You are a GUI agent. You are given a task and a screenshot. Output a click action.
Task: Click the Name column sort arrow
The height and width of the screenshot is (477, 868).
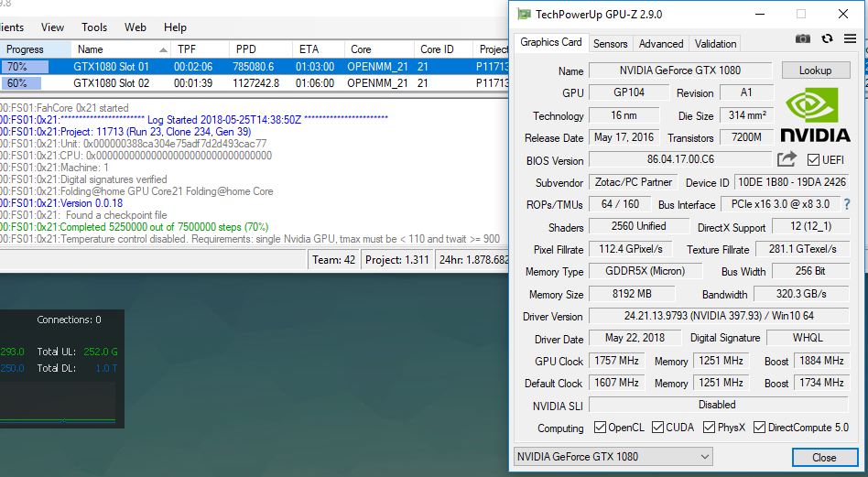[x=163, y=49]
